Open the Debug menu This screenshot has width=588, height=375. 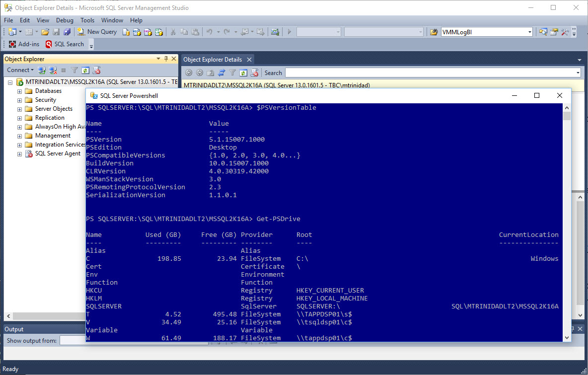(65, 20)
